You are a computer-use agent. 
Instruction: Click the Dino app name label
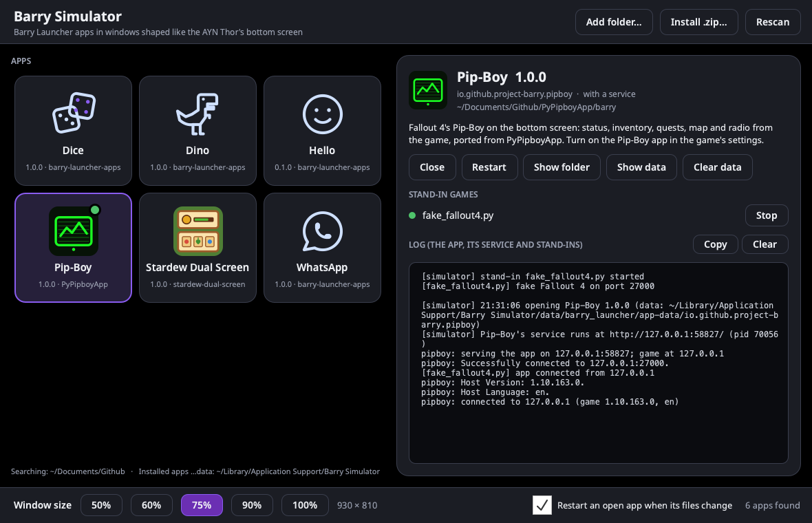pyautogui.click(x=197, y=150)
